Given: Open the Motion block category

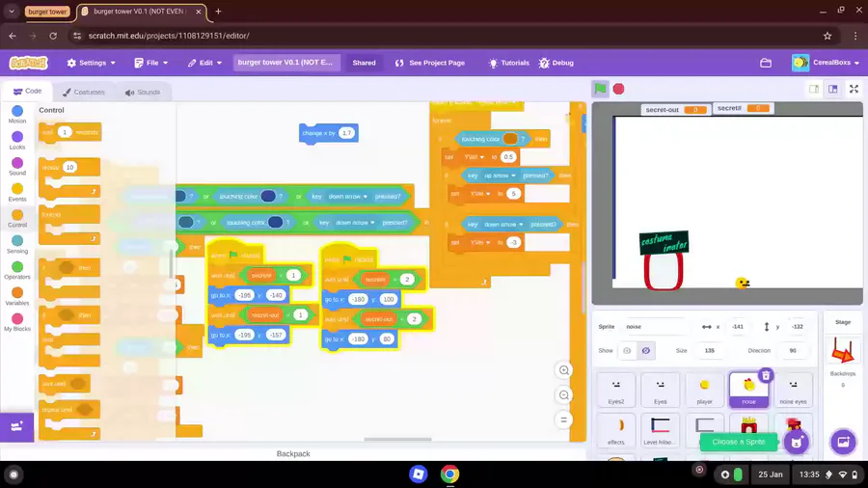Looking at the screenshot, I should click(x=17, y=115).
